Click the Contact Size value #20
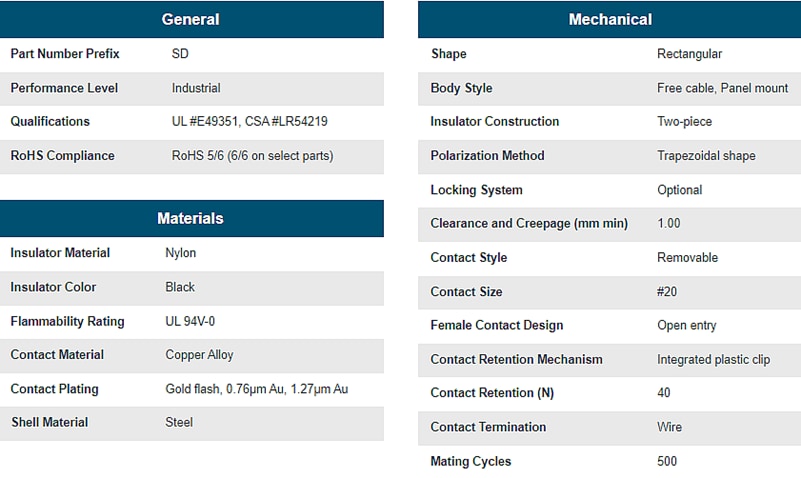 [670, 291]
